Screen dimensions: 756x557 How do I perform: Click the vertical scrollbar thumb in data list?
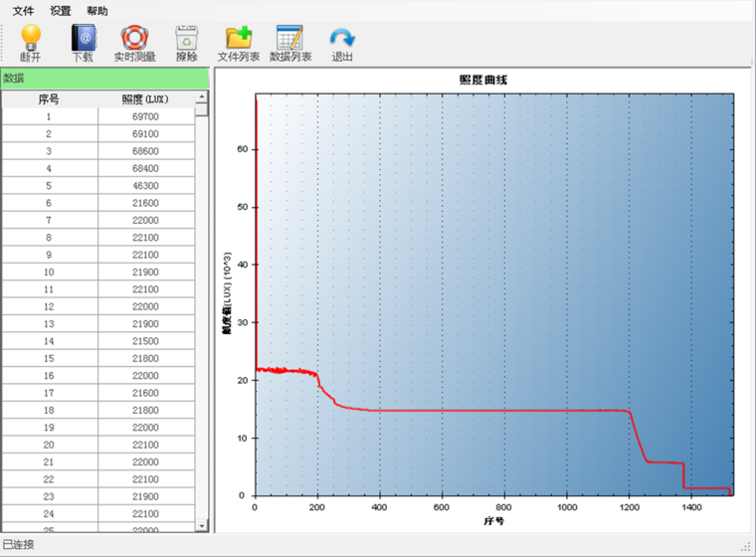[x=202, y=110]
